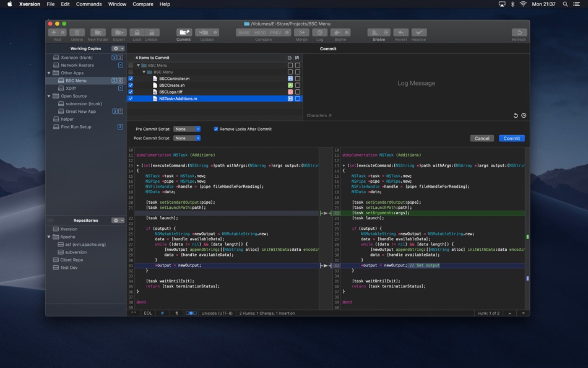Open the Commands menu

(x=89, y=4)
